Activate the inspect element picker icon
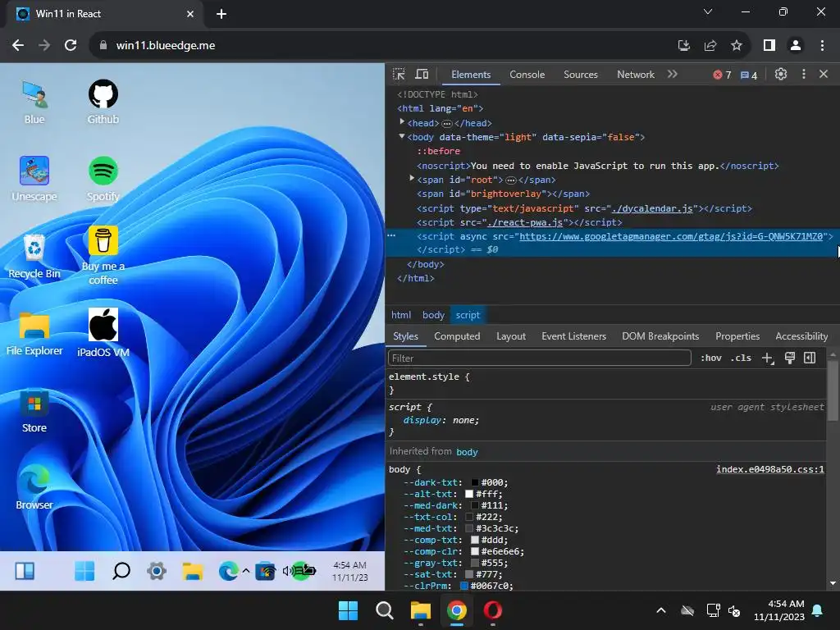 pos(399,75)
